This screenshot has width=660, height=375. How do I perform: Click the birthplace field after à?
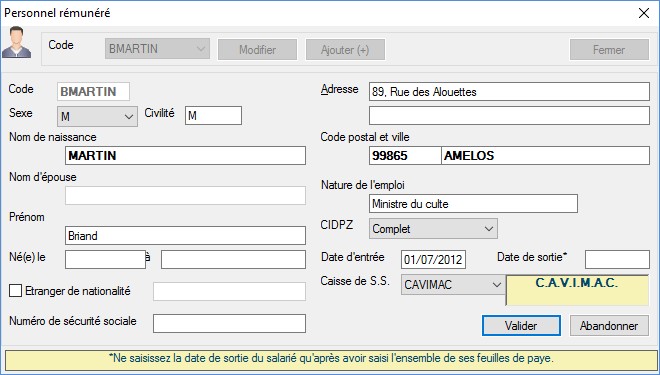coord(233,260)
